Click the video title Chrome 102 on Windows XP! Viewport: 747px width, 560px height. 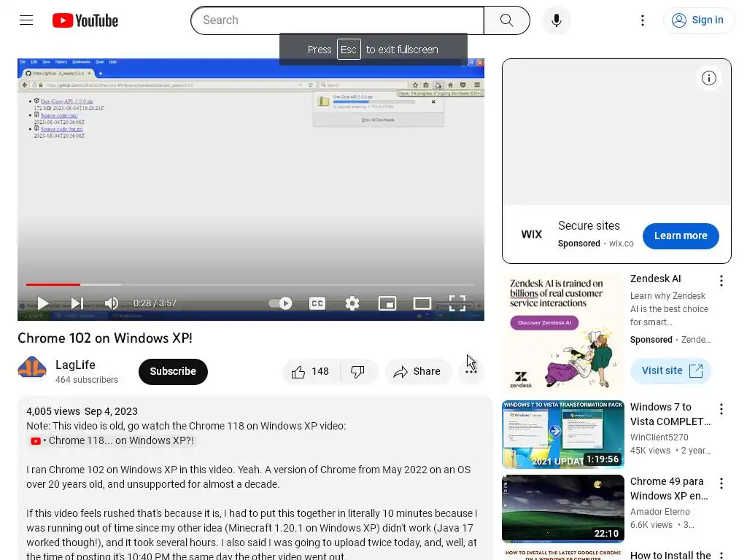[105, 338]
